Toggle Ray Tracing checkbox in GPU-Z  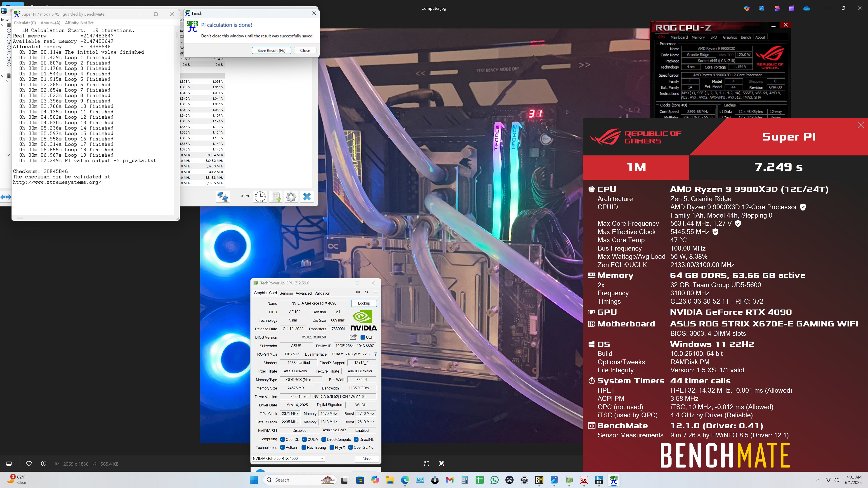pyautogui.click(x=304, y=447)
